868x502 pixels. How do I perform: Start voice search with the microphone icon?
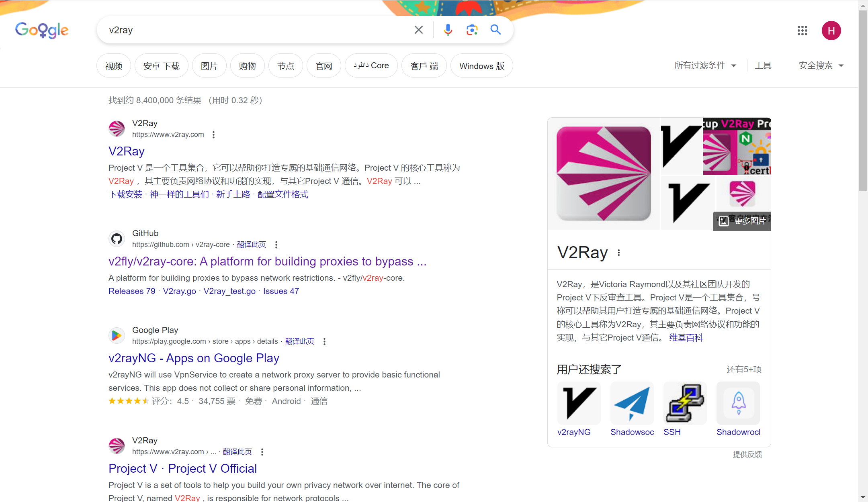[x=448, y=30]
